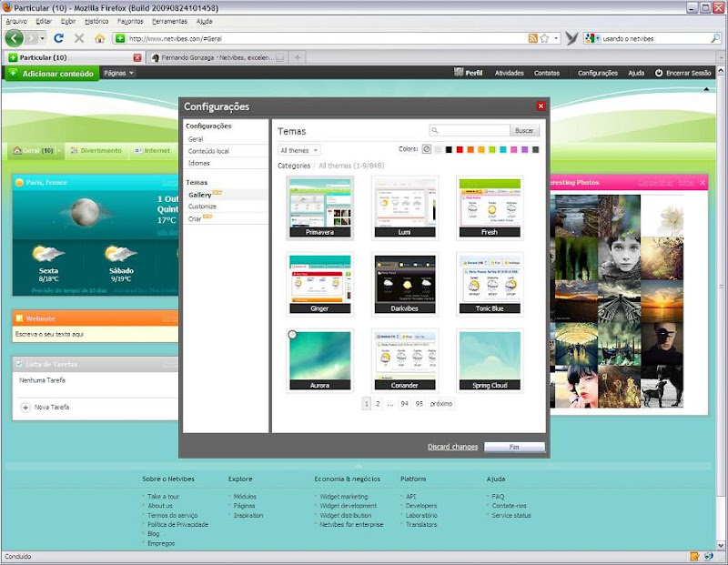
Task: Filter themes by the purple color swatch
Action: point(525,149)
